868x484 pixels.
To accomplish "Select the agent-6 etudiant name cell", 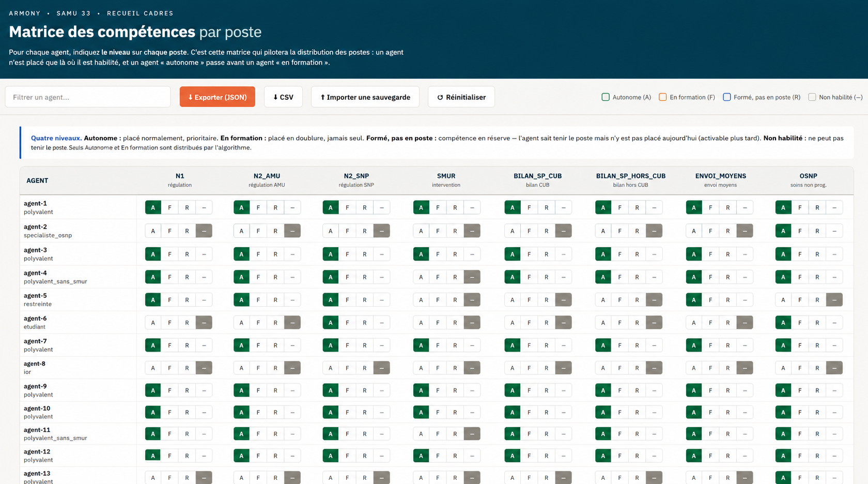I will tap(78, 322).
